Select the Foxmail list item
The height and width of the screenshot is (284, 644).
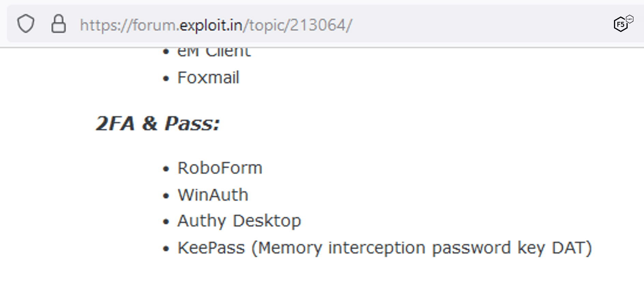[208, 78]
